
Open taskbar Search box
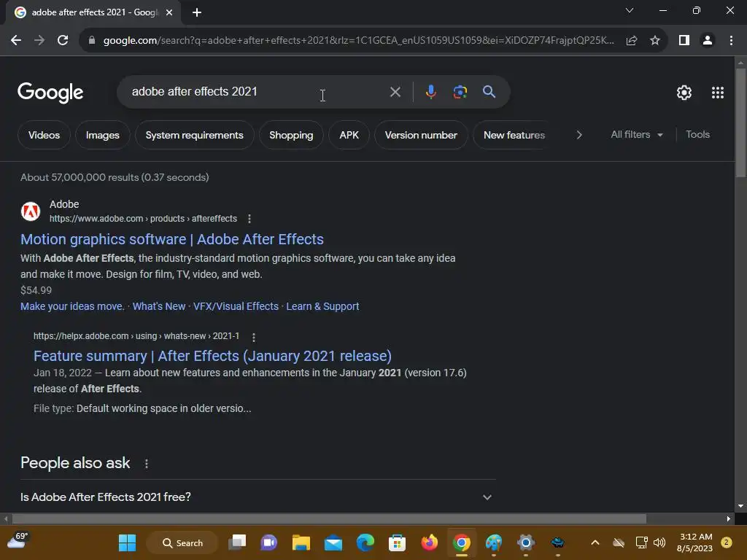tap(182, 542)
